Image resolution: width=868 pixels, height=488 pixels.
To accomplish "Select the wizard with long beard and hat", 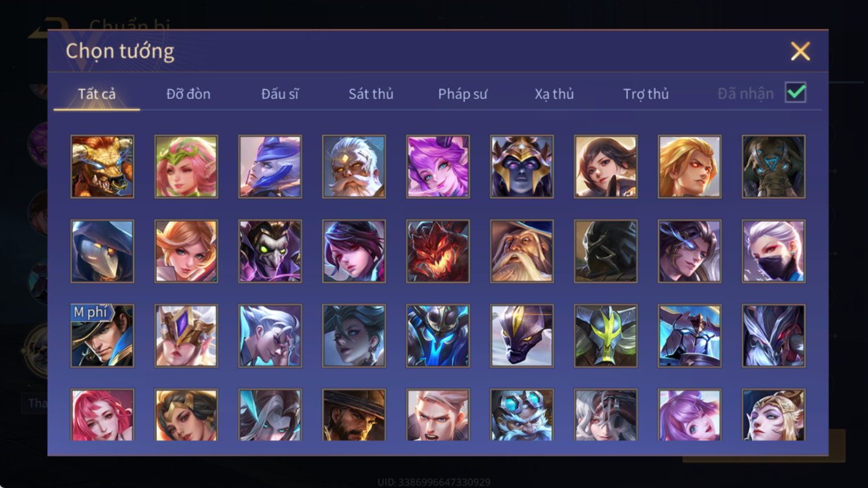I will click(x=522, y=251).
